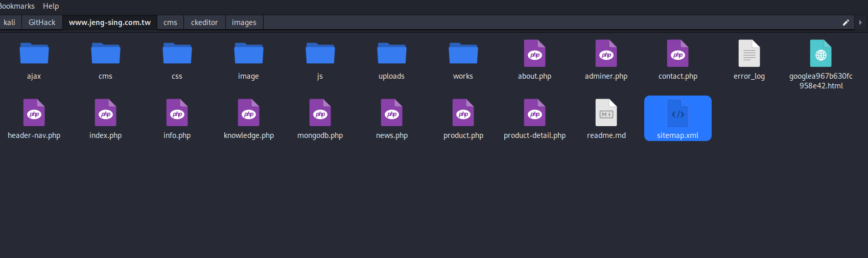Open the works folder icon

[463, 53]
